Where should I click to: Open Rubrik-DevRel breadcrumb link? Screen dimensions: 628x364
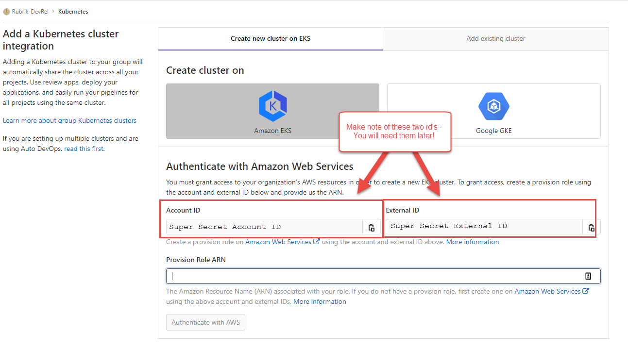point(31,12)
